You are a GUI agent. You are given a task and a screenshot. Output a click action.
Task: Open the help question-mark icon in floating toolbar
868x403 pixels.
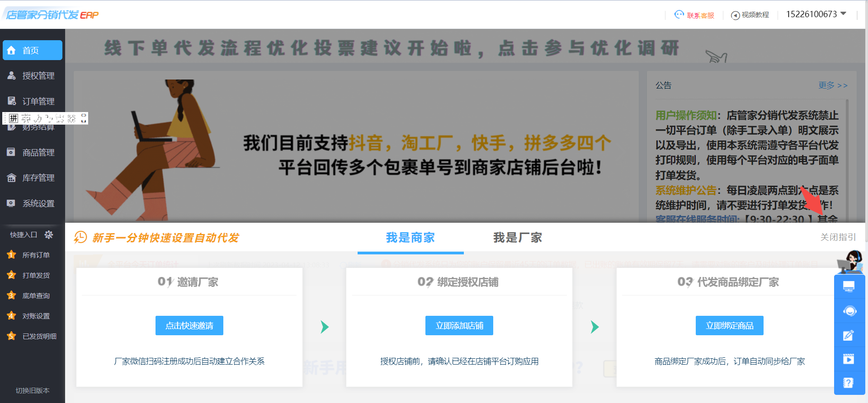tap(849, 383)
